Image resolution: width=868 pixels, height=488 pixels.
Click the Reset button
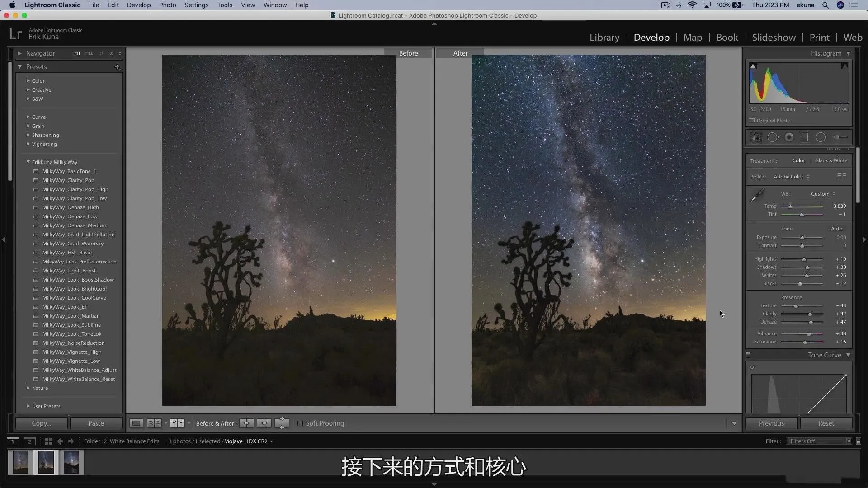coord(826,423)
